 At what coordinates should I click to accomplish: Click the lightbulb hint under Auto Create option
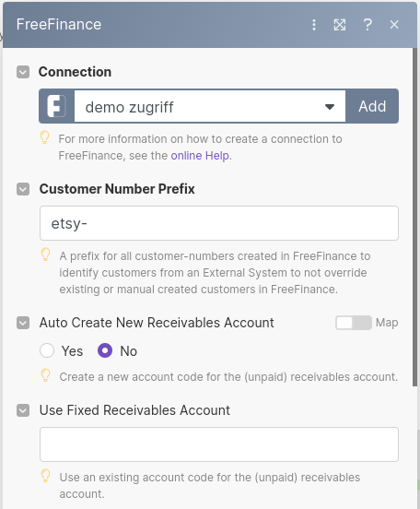click(45, 375)
